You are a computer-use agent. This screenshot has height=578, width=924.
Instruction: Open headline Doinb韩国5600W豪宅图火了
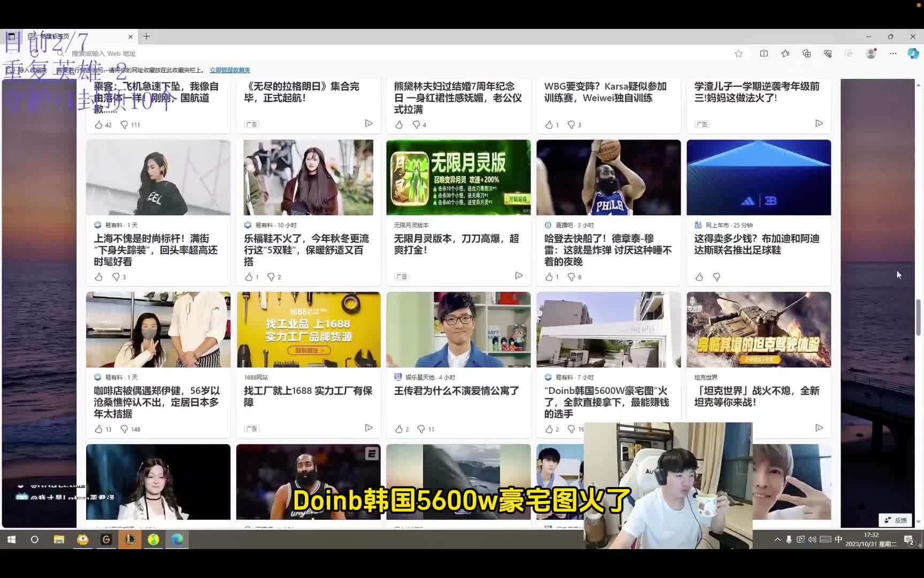click(606, 402)
